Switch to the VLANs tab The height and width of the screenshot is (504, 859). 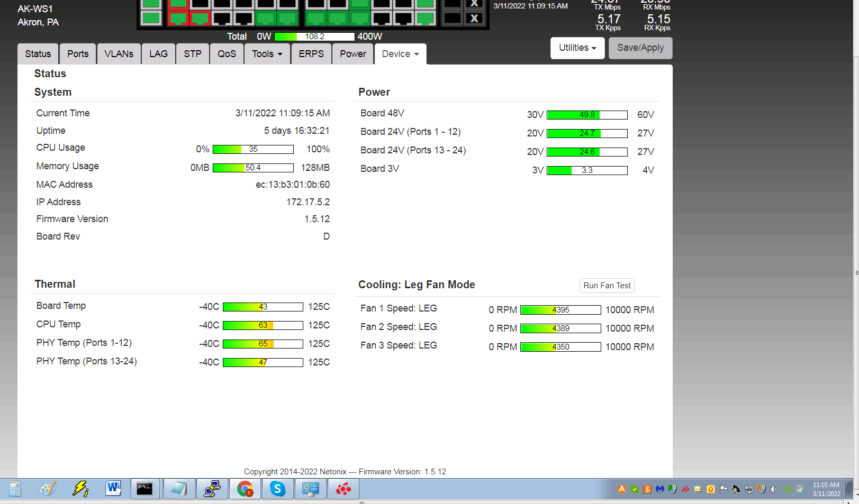[119, 54]
